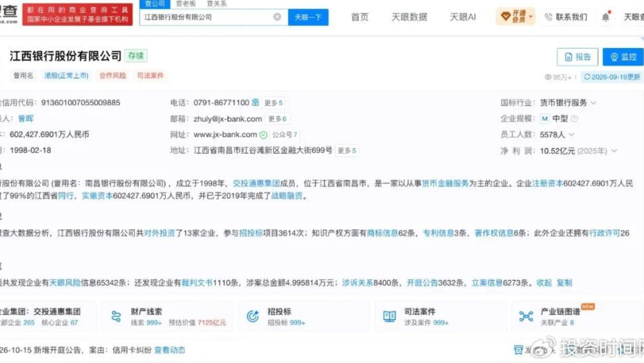644x363 pixels.
Task: Open the 招投标 card icon
Action: 253,317
